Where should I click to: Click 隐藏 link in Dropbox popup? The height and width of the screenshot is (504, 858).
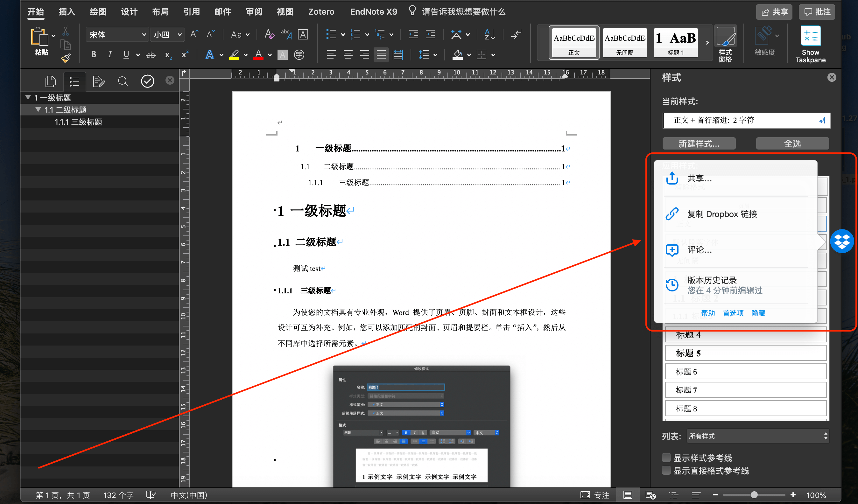click(x=758, y=313)
